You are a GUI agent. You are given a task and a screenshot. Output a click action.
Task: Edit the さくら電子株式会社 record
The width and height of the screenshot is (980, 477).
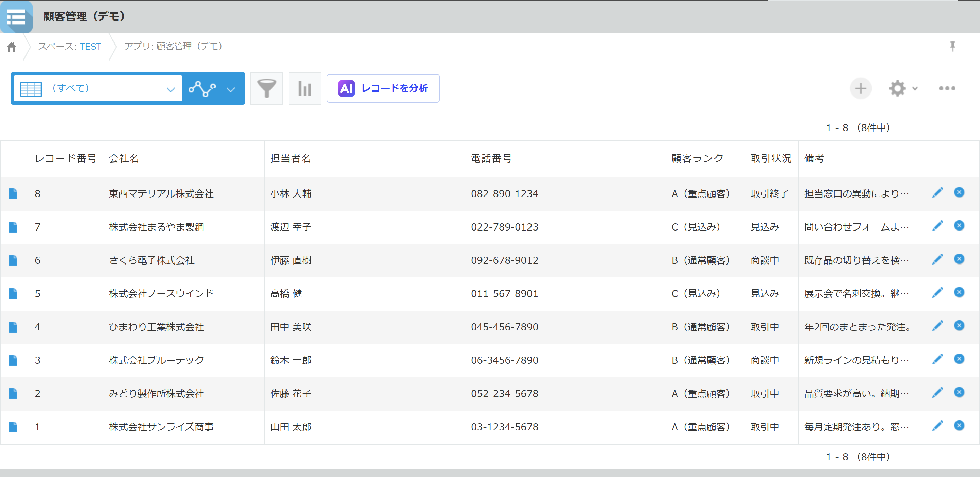[938, 259]
